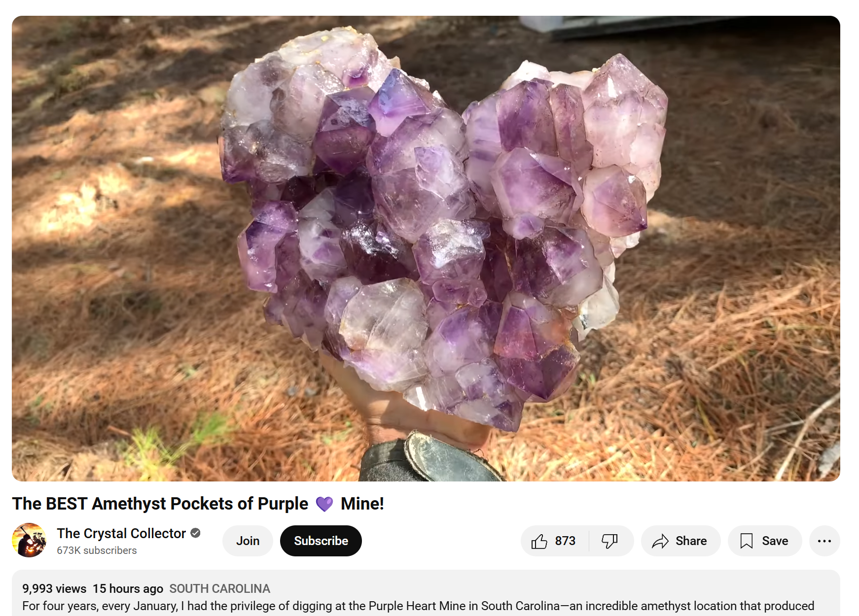The image size is (859, 616).
Task: Select the video title text
Action: coord(198,504)
